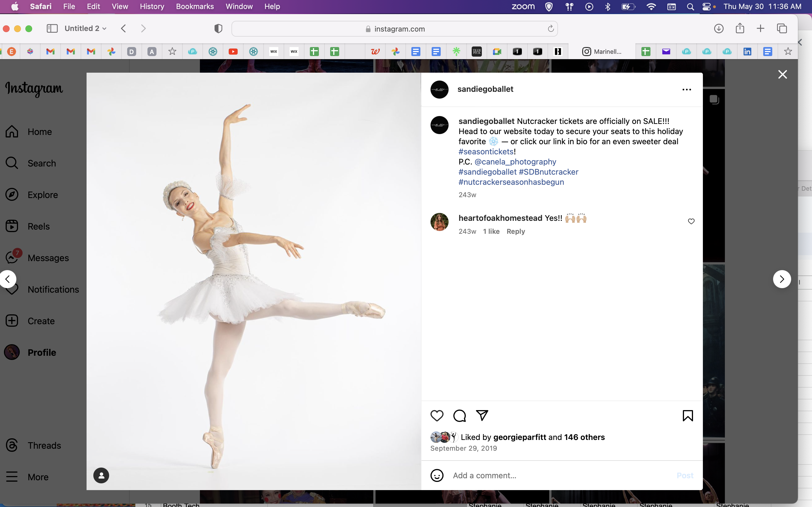Reply to heartofoakhomestead's comment
The image size is (812, 507).
pyautogui.click(x=515, y=231)
